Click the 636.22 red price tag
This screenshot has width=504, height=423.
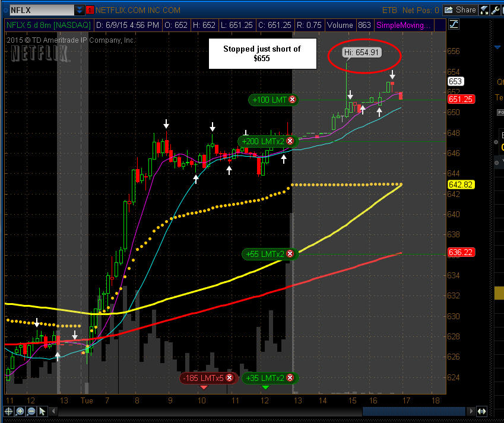coord(461,253)
